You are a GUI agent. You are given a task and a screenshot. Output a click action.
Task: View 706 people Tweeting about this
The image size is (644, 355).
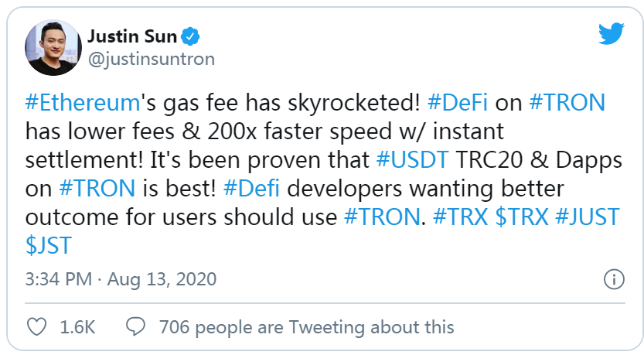point(306,327)
